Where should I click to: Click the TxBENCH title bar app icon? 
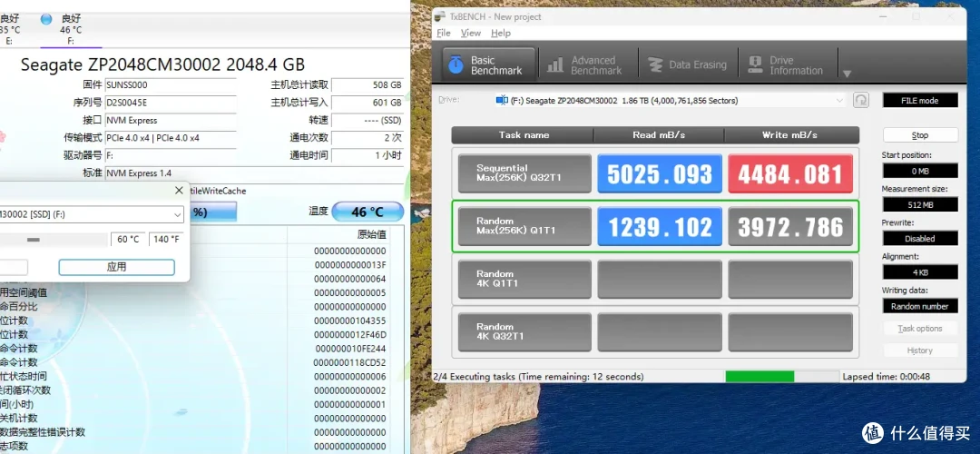coord(442,16)
